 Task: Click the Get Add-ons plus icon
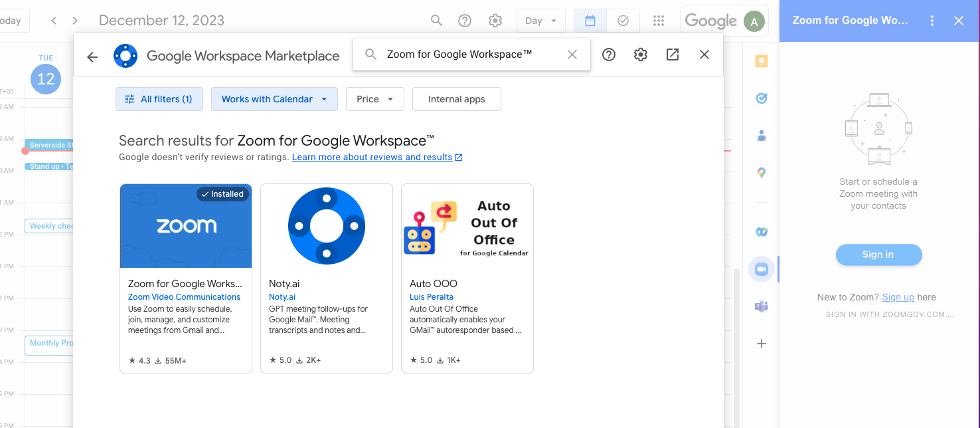click(x=762, y=344)
